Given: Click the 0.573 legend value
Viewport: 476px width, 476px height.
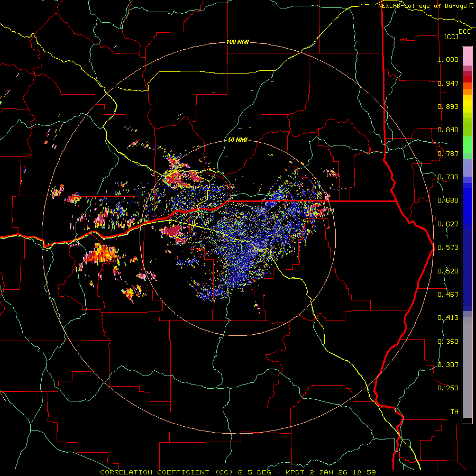Looking at the screenshot, I should (x=448, y=248).
